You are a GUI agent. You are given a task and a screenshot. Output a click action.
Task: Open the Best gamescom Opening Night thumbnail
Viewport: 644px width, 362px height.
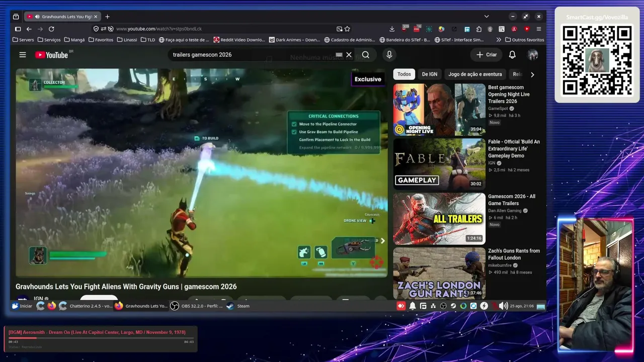click(x=439, y=110)
